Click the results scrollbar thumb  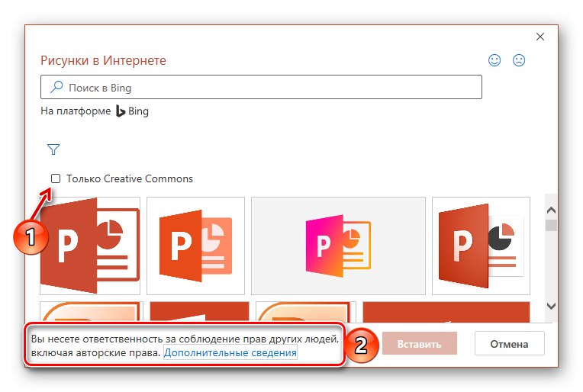point(552,226)
